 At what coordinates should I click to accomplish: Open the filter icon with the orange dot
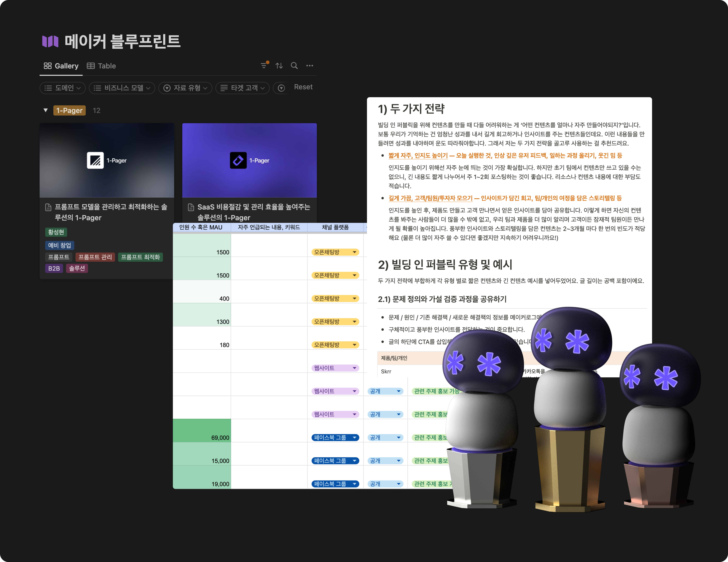pyautogui.click(x=264, y=65)
